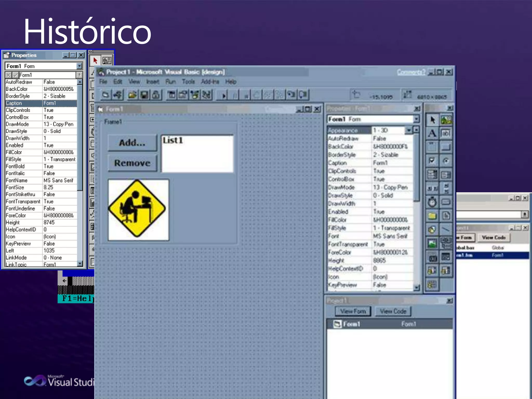Select the Data control tool
This screenshot has width=532, height=399.
446,243
